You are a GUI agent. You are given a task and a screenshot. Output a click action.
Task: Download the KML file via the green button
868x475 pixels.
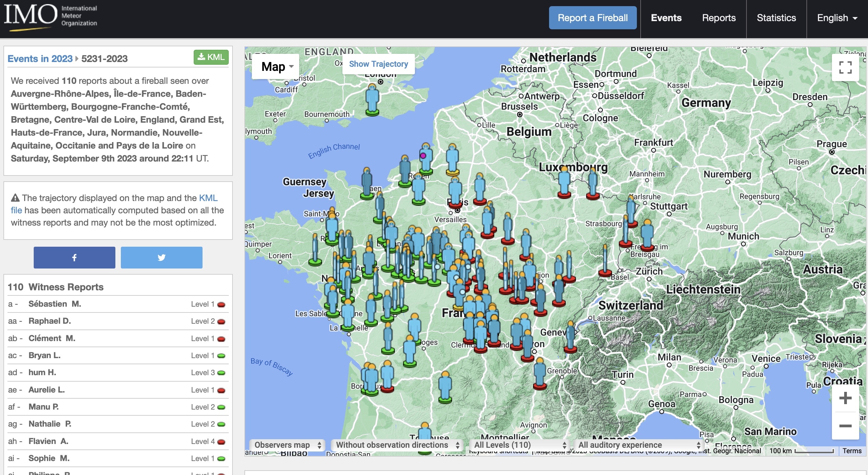(211, 57)
